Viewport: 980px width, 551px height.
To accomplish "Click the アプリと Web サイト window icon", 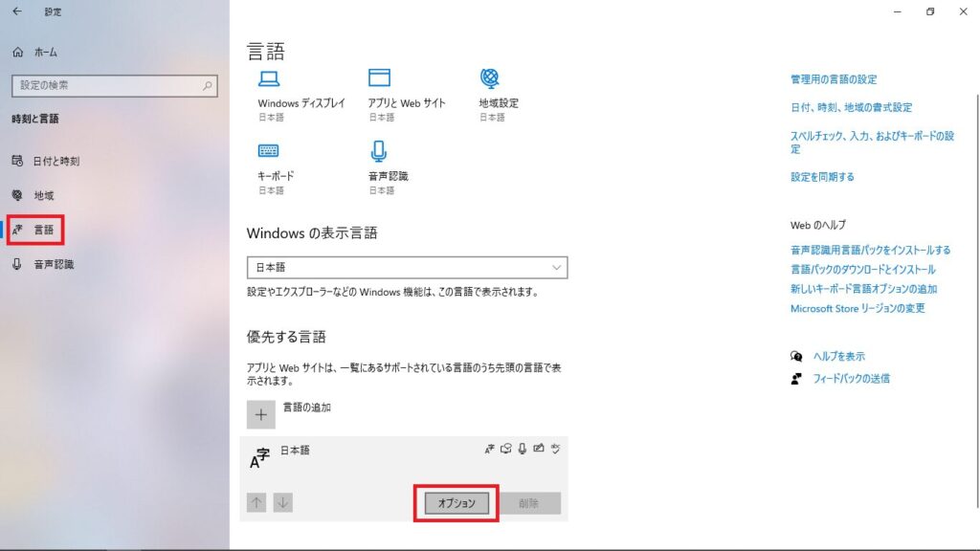I will click(x=379, y=78).
